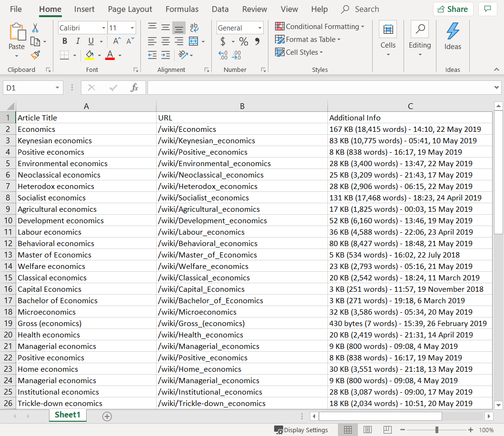Open Format as Table styles

[x=308, y=40]
